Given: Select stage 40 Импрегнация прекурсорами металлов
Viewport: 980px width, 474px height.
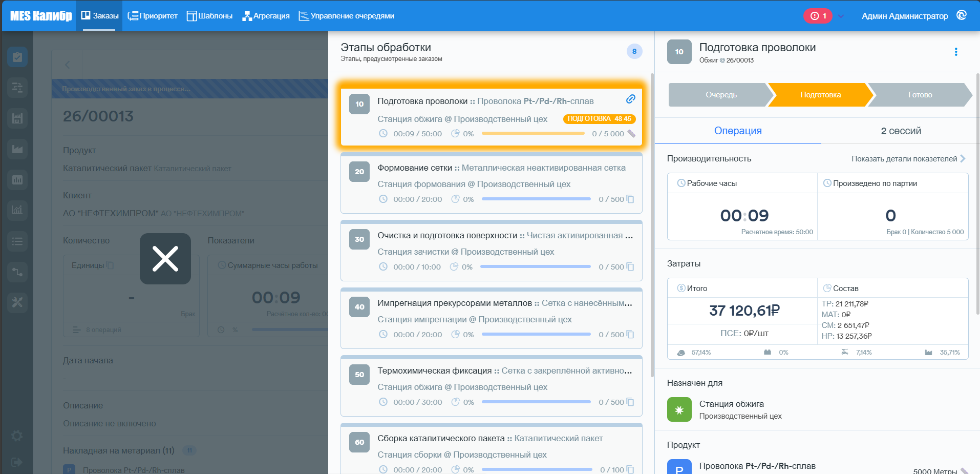Looking at the screenshot, I should [x=492, y=318].
